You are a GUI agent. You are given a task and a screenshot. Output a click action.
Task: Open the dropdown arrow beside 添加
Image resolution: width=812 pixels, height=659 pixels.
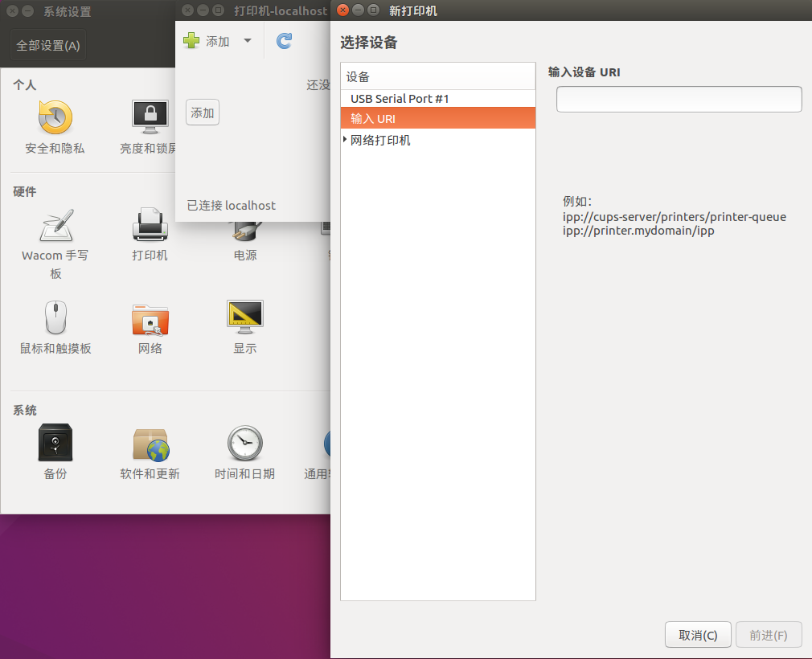click(248, 41)
